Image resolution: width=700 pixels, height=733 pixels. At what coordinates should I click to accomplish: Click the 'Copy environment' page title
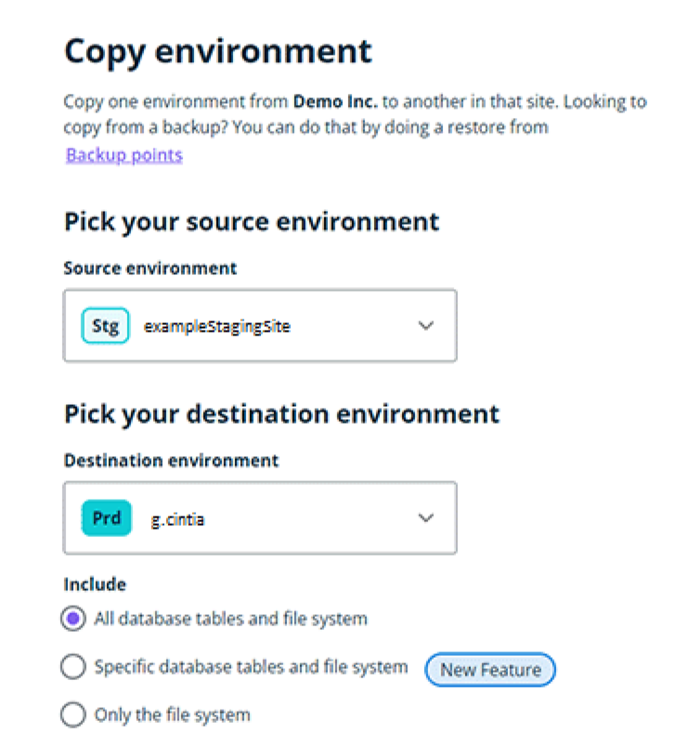[x=217, y=51]
